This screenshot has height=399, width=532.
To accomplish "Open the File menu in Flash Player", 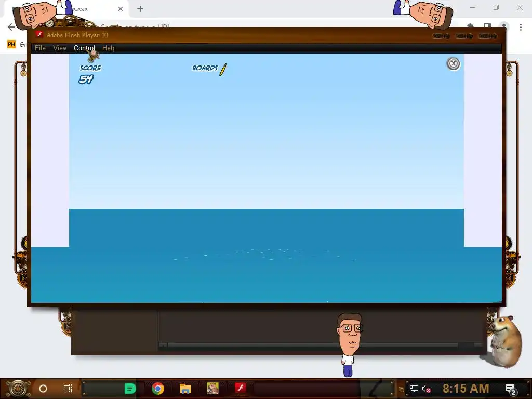I will click(40, 48).
